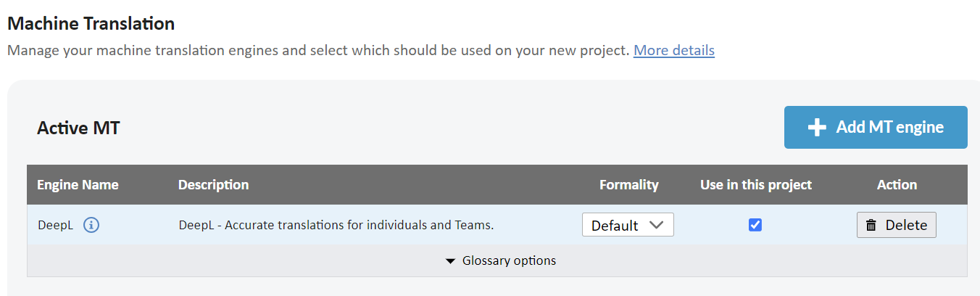Expand the Glossary options section
Image resolution: width=980 pixels, height=296 pixels.
501,260
